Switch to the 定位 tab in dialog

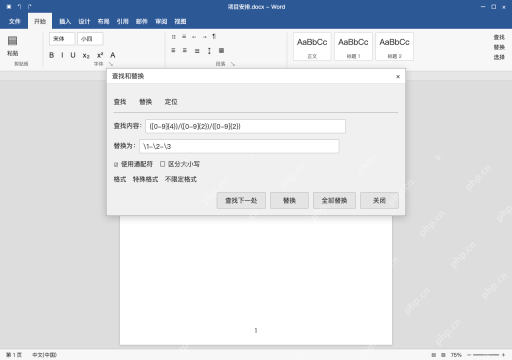point(171,102)
